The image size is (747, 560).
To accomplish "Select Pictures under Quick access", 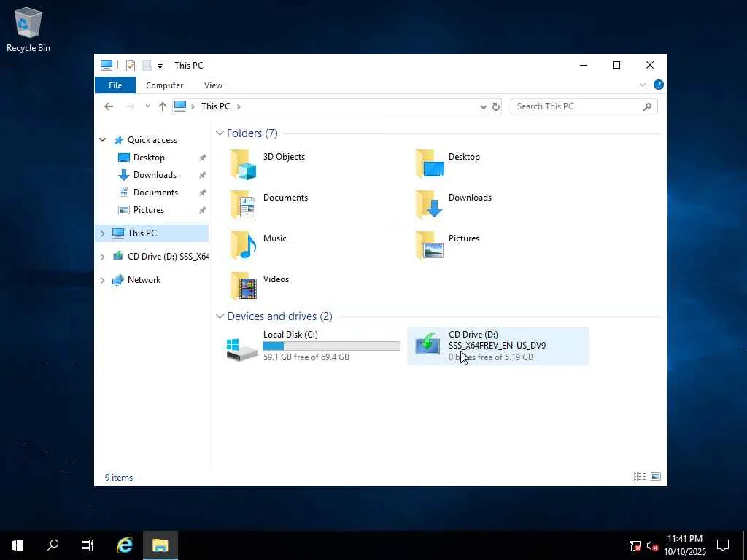I will 149,210.
